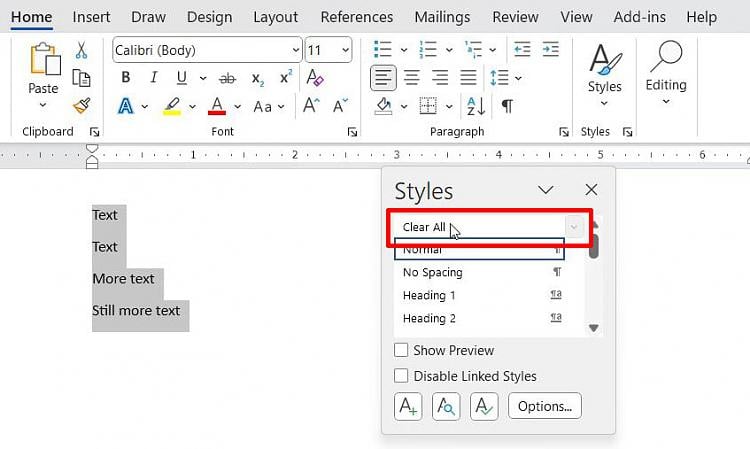
Task: Expand the font size dropdown
Action: (345, 50)
